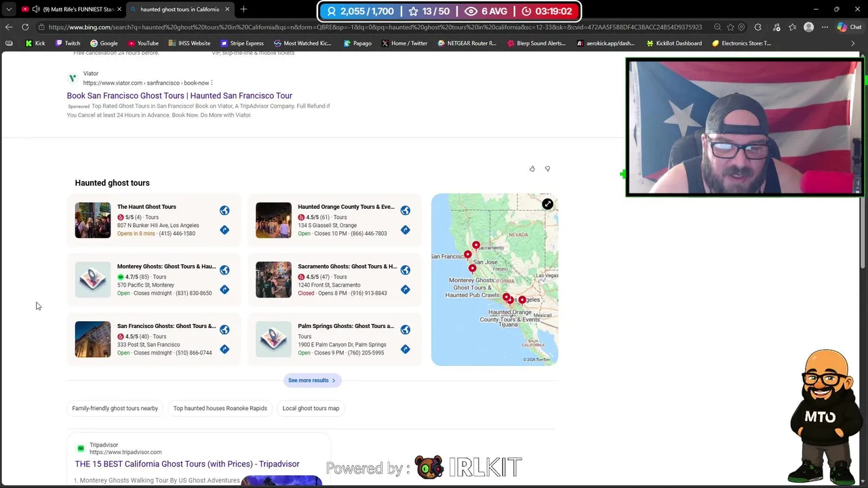Open website for Monterey Ghosts listing

click(224, 270)
